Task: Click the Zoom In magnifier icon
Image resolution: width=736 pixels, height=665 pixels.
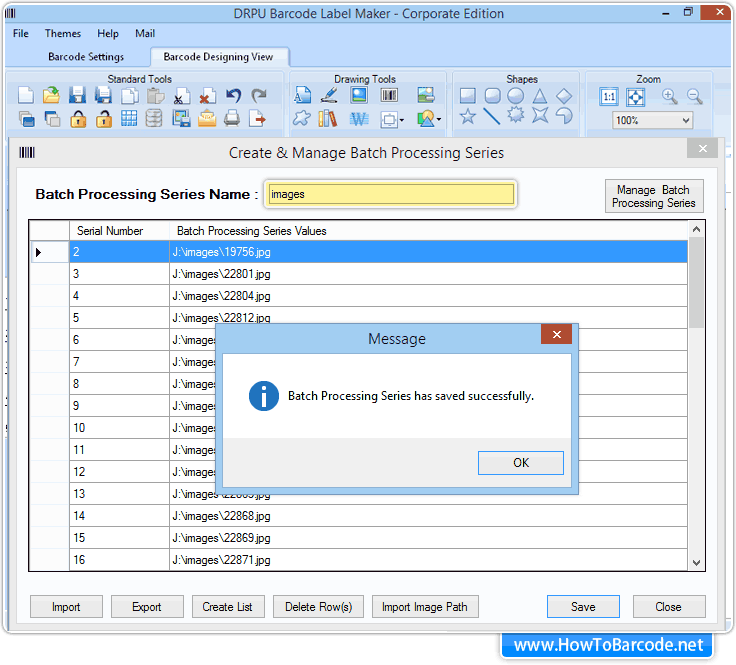Action: point(669,96)
